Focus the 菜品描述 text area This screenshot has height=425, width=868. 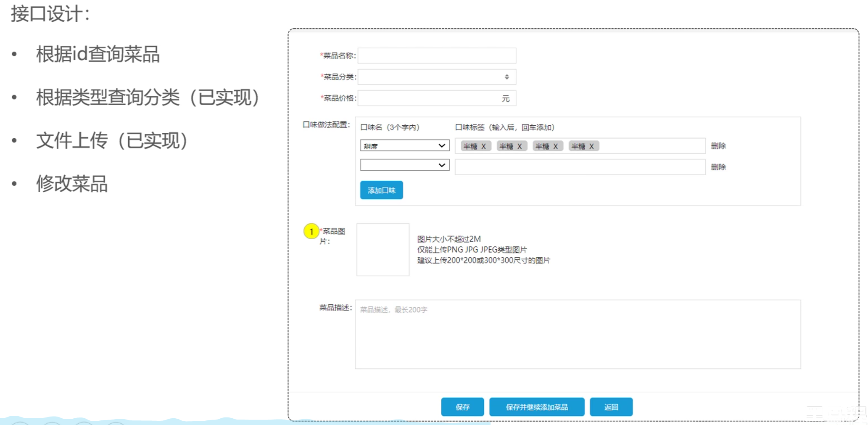point(578,334)
